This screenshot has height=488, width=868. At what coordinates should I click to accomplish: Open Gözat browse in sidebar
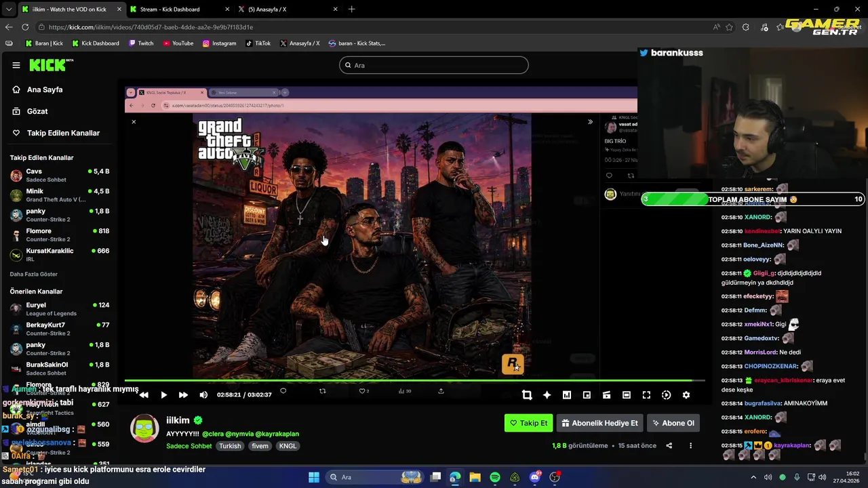tap(37, 111)
